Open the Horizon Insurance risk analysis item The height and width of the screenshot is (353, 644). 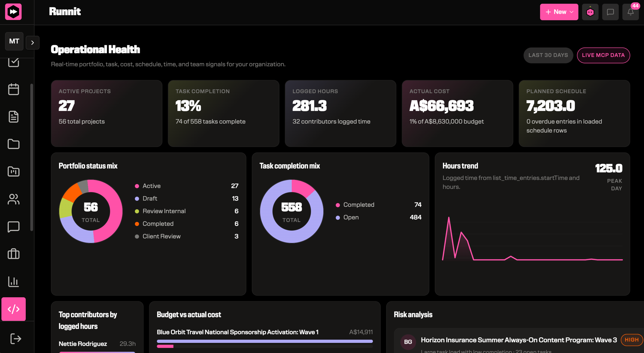(519, 340)
